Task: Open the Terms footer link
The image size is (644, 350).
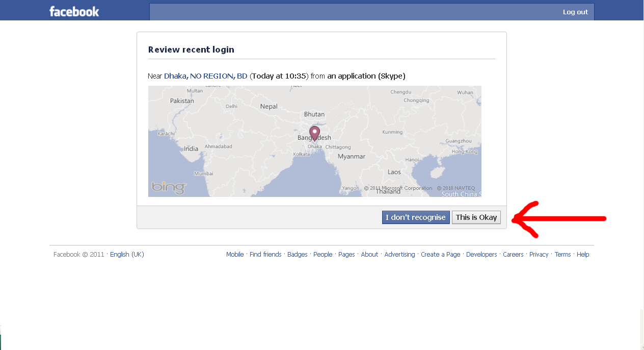Action: point(563,254)
